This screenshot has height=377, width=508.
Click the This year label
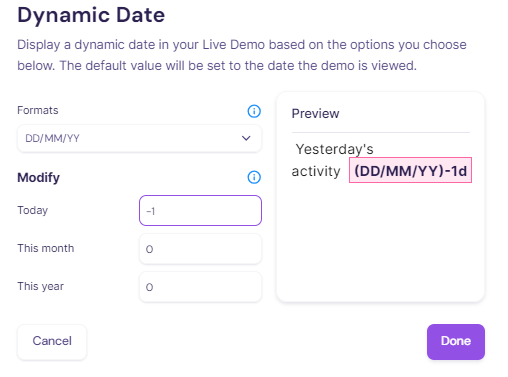click(40, 286)
